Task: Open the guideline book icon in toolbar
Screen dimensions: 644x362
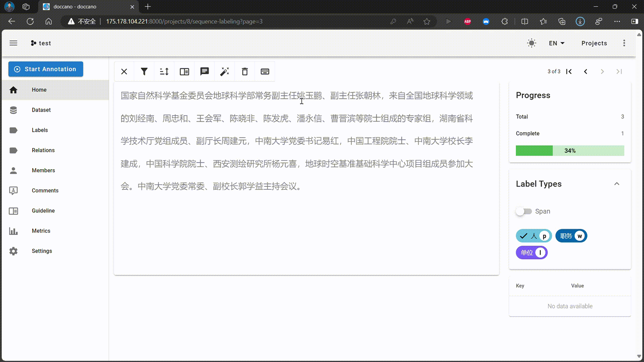Action: [184, 71]
